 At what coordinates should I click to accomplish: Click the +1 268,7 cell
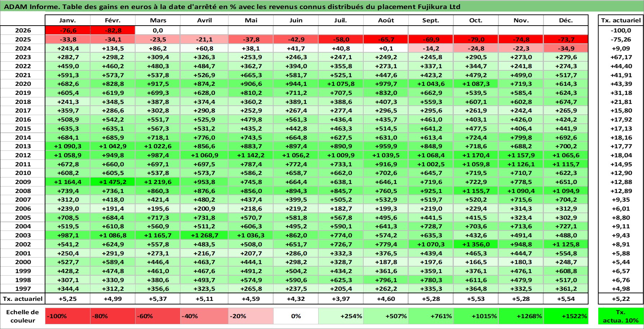point(204,235)
